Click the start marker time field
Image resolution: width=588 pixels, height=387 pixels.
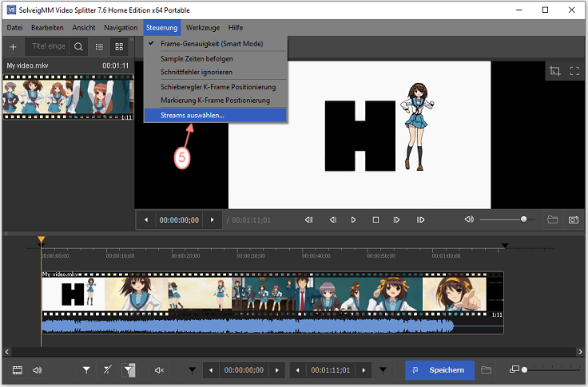[244, 370]
